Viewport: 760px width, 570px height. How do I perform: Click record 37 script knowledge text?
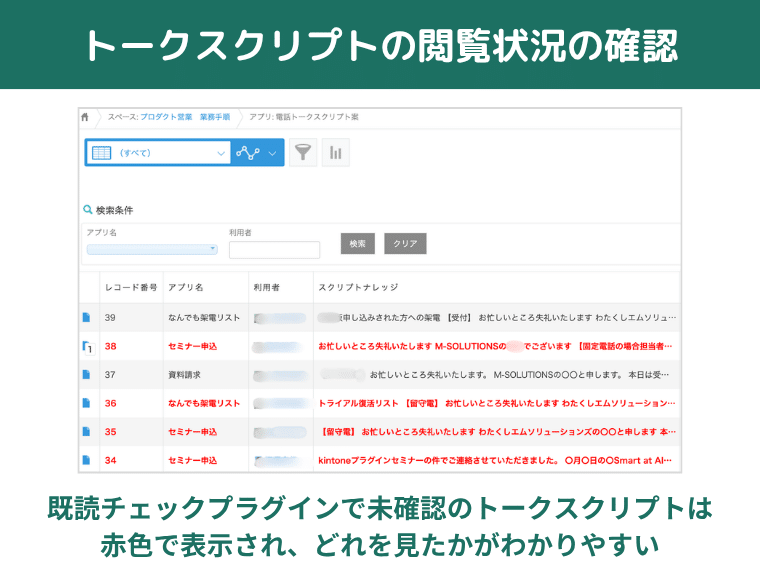[519, 375]
